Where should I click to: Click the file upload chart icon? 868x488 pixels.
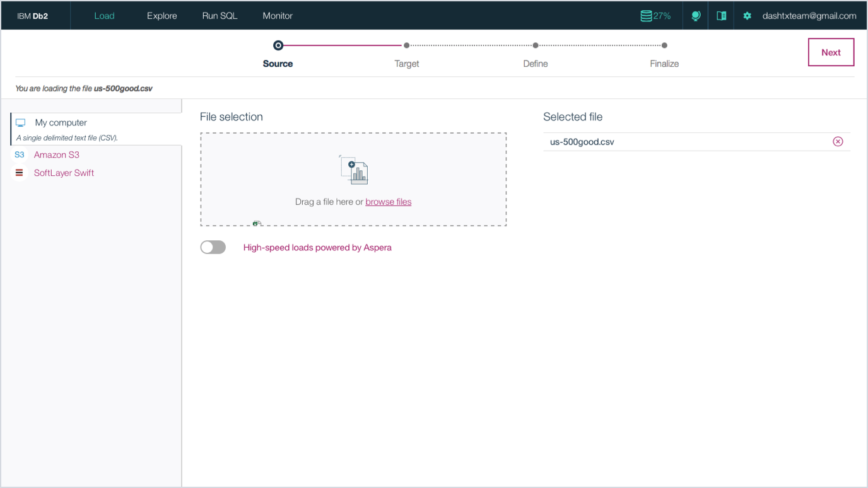(354, 170)
